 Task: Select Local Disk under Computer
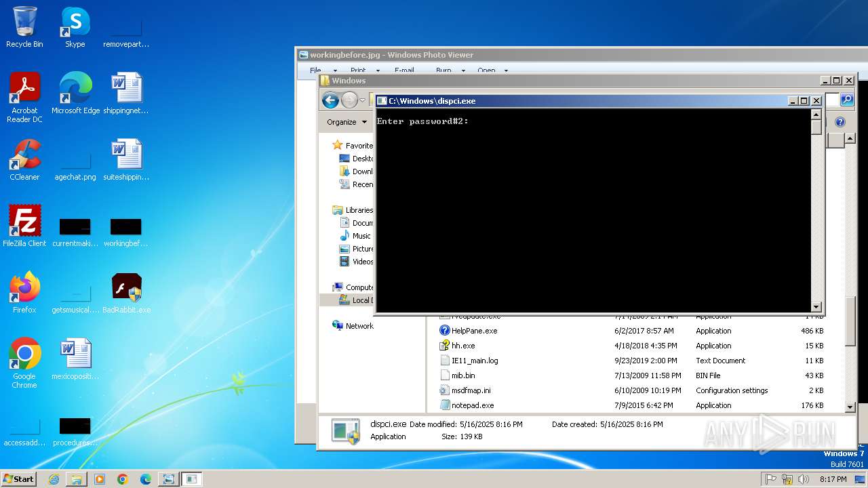point(356,300)
